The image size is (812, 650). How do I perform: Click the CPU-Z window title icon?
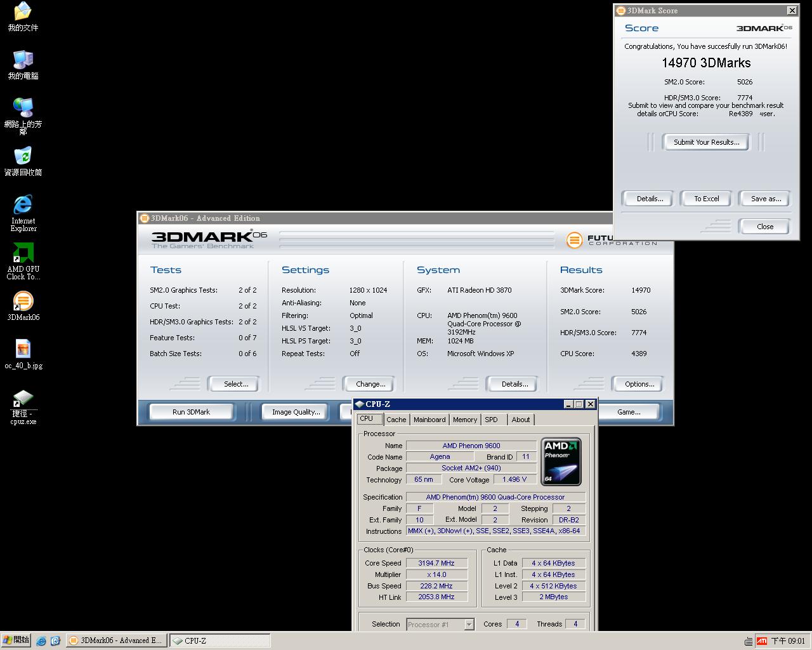pos(360,404)
